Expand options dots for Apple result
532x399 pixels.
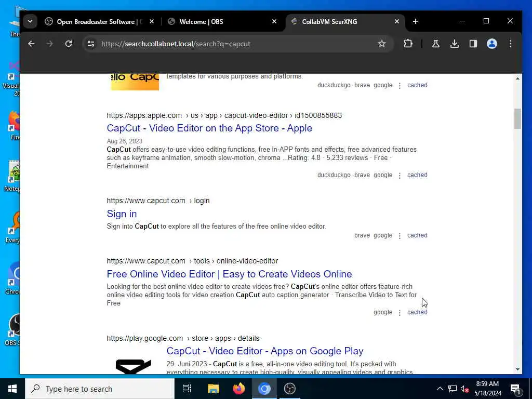coord(400,176)
